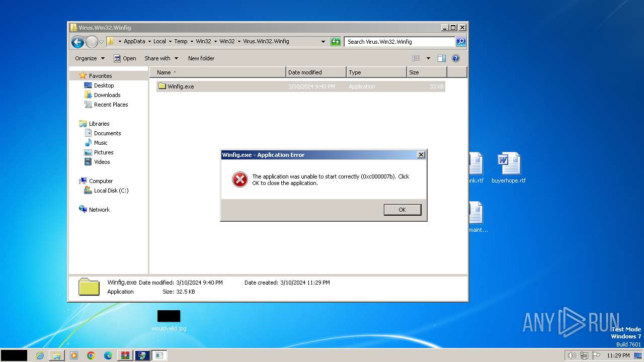Click New folder in the toolbar

point(201,58)
